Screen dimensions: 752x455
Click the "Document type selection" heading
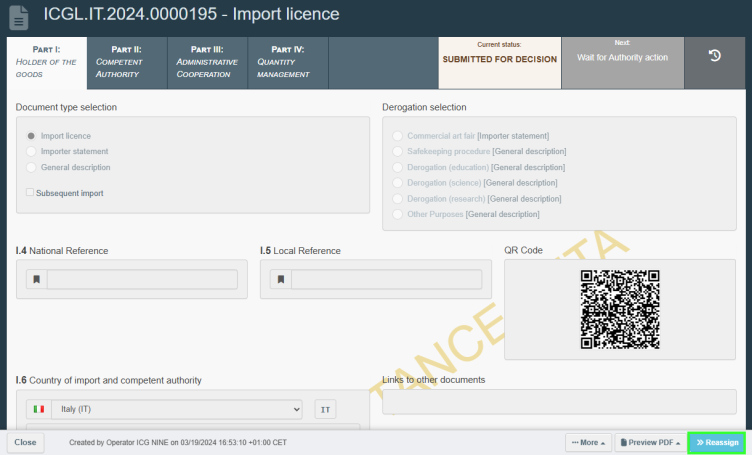pos(66,107)
